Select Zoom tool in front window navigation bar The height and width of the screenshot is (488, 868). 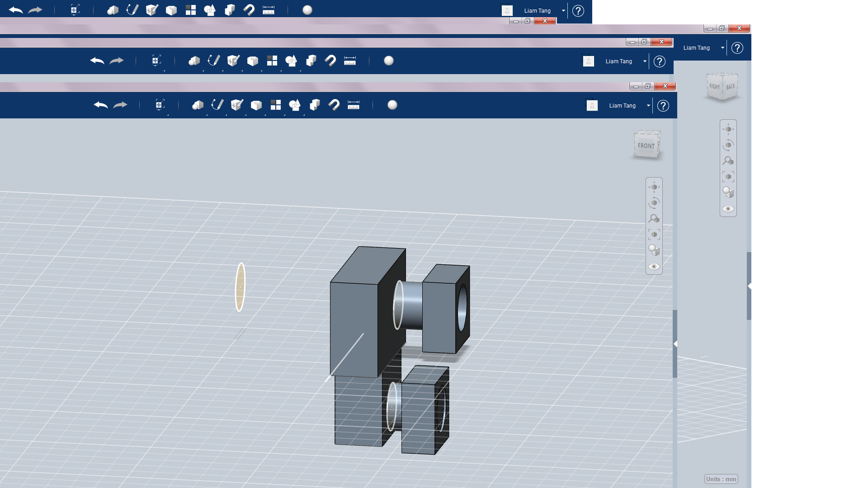(654, 219)
